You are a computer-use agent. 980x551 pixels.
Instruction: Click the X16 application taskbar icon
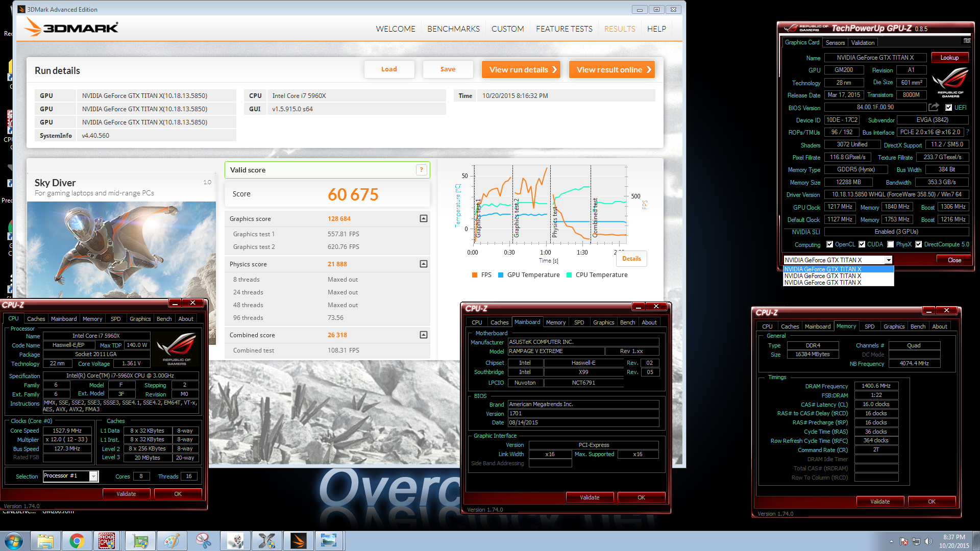266,541
